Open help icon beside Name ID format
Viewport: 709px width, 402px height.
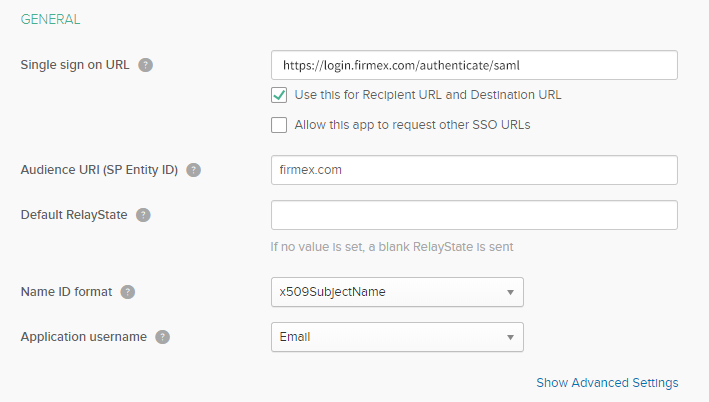click(128, 292)
